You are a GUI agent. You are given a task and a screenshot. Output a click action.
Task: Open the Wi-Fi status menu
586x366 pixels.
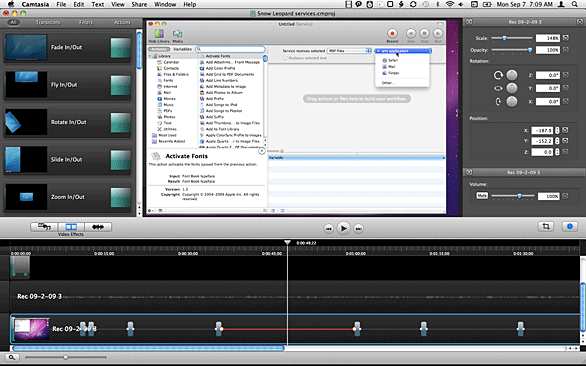coord(450,4)
